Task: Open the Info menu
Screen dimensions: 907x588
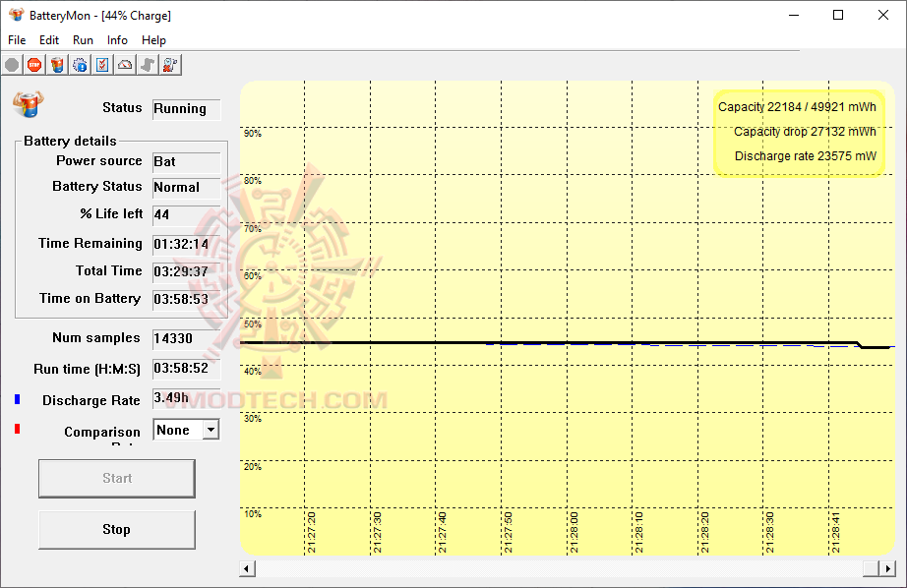Action: tap(117, 40)
